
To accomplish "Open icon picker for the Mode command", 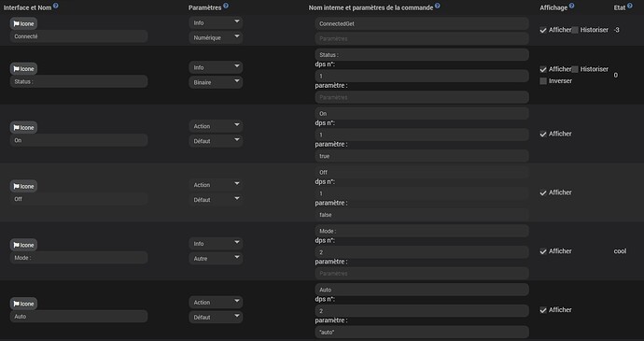I will point(23,245).
